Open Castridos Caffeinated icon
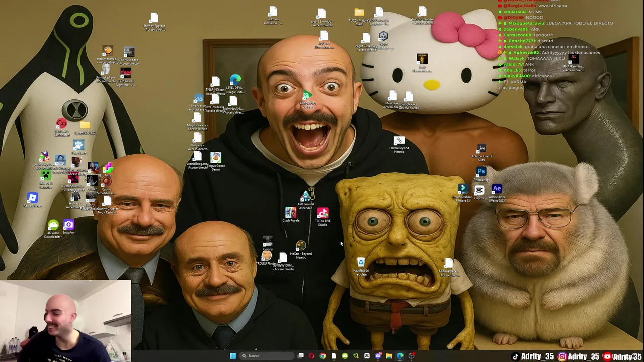This screenshot has height=362, width=644. tap(62, 123)
